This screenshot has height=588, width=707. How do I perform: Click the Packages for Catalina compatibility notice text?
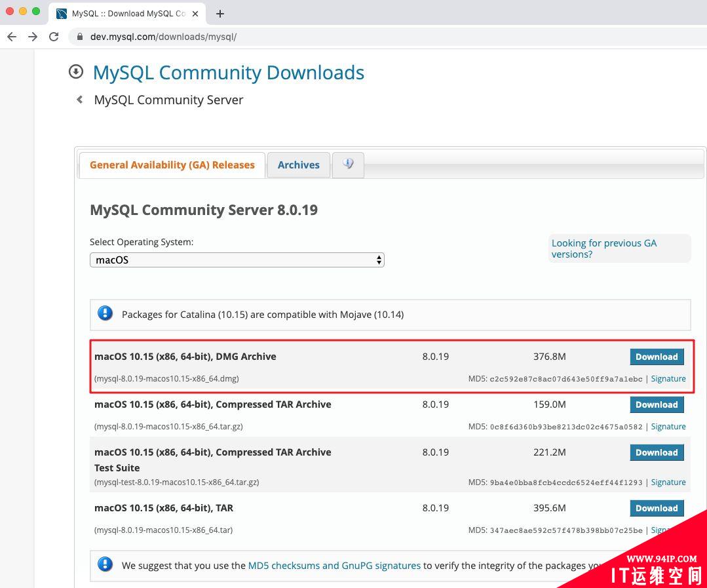(x=262, y=315)
